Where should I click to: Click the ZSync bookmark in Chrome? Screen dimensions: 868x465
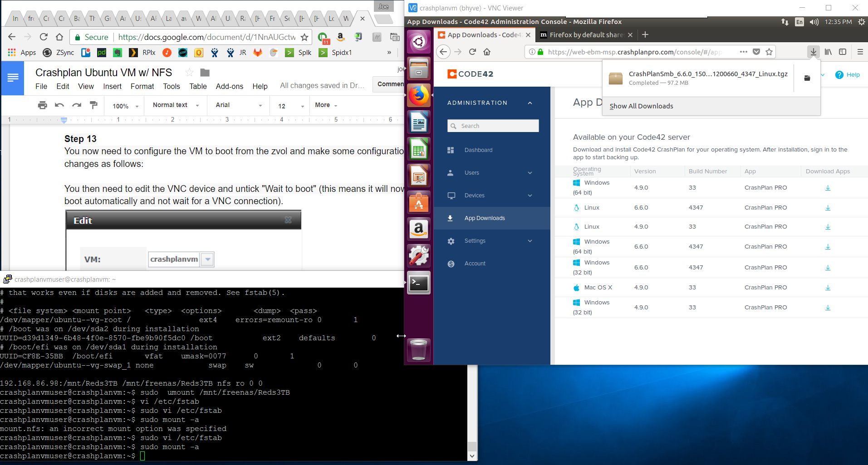59,53
